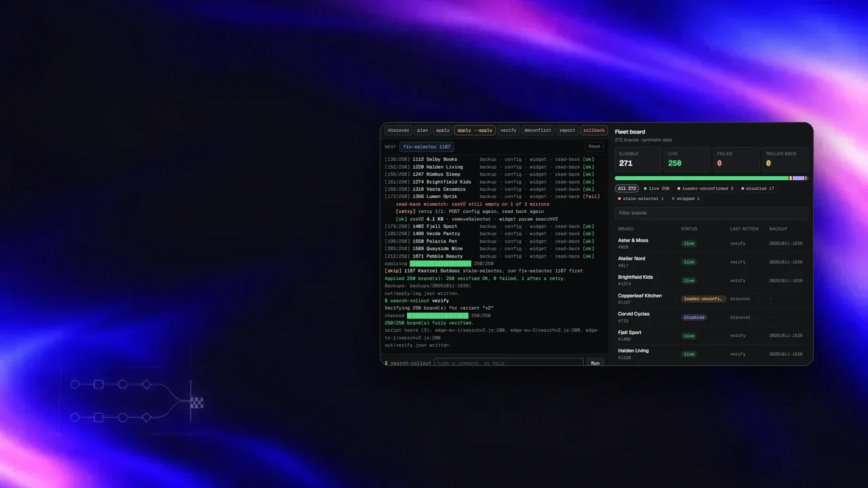
Task: Click the red rollback command chip
Action: click(x=593, y=130)
